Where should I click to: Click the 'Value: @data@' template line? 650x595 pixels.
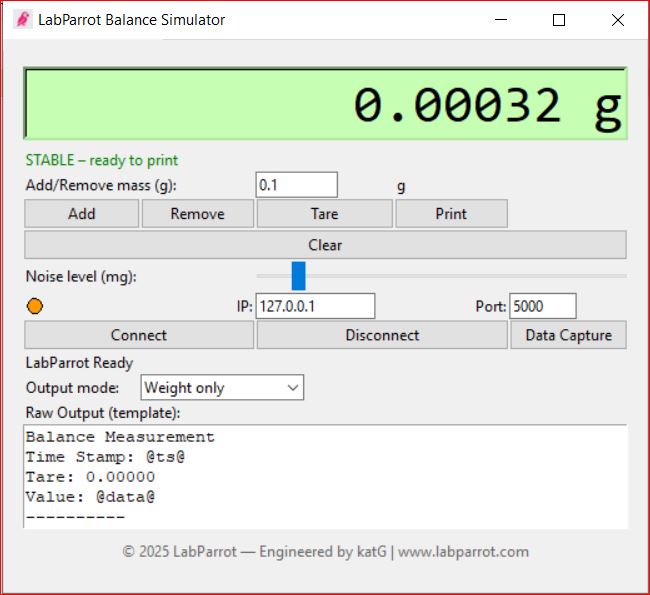point(90,497)
